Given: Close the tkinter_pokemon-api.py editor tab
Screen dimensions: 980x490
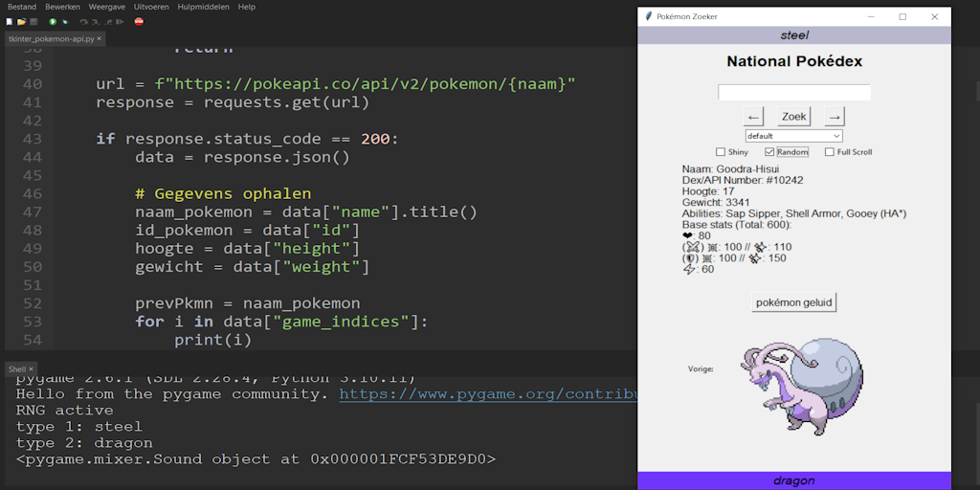Looking at the screenshot, I should pos(99,38).
